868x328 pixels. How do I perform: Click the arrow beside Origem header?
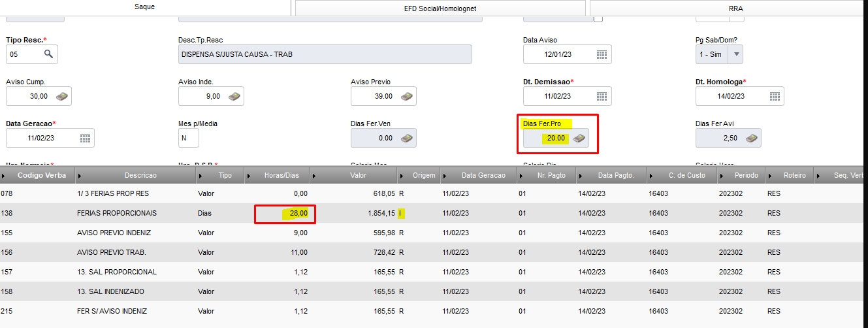402,175
